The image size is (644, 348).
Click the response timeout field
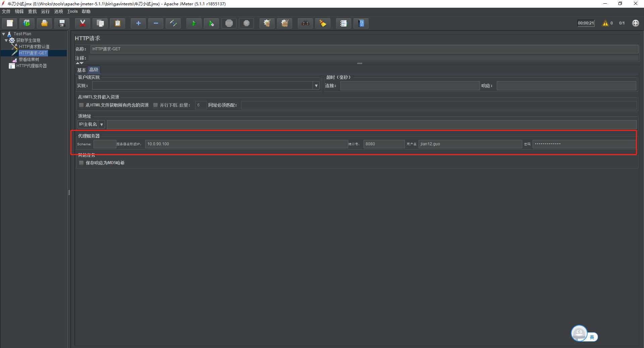[x=566, y=86]
